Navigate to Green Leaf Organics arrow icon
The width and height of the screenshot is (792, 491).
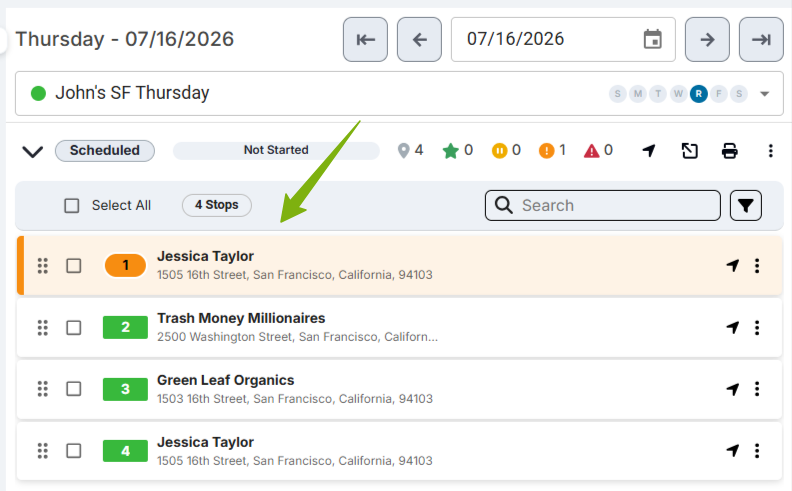[733, 389]
